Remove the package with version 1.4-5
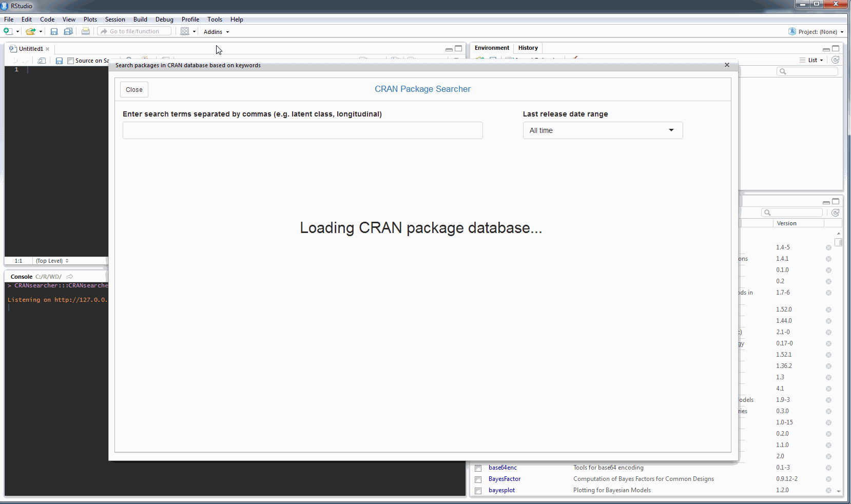This screenshot has width=851, height=504. (828, 247)
